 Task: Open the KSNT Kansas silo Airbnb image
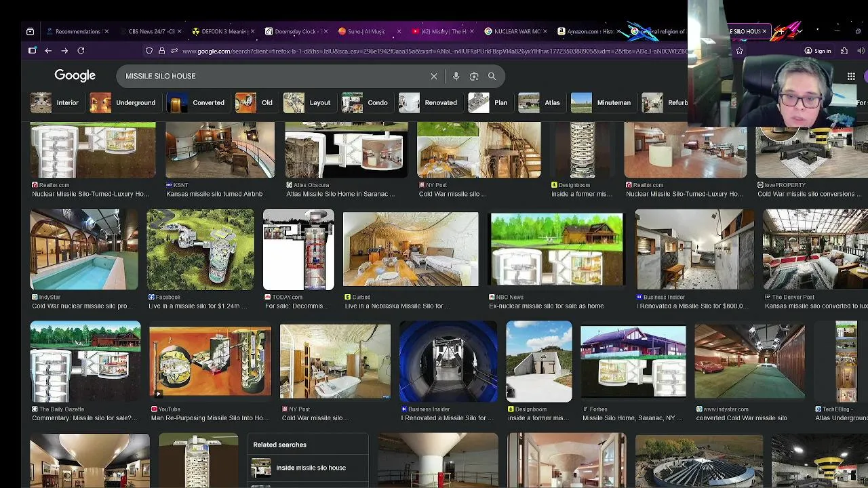coord(220,150)
